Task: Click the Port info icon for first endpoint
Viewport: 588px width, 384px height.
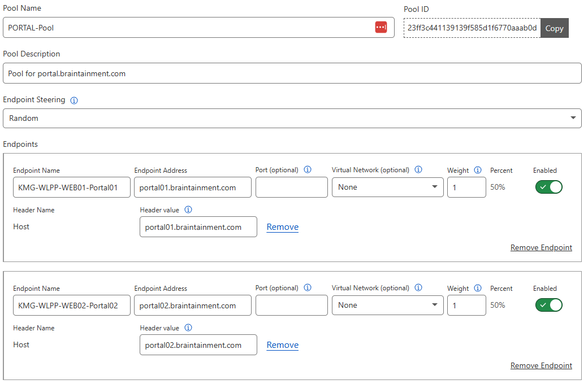Action: point(308,170)
